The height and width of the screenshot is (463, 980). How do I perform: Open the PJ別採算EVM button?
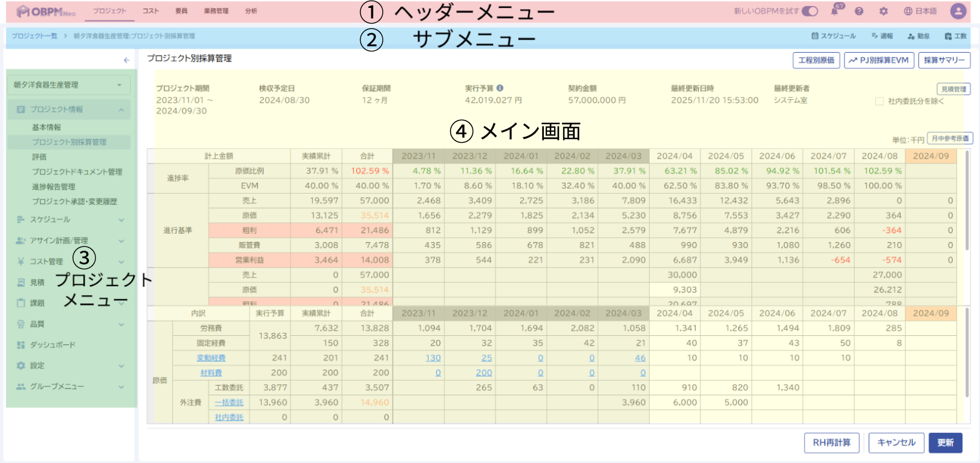[x=878, y=60]
